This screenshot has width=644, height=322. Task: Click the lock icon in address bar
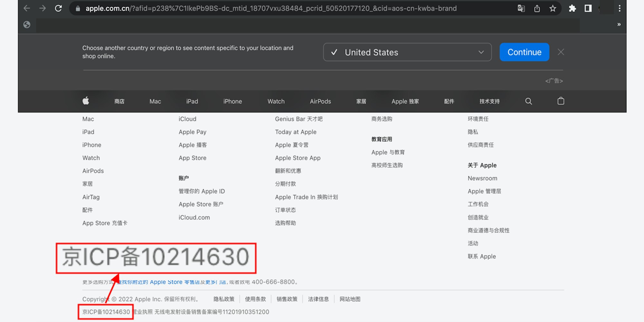tap(78, 9)
